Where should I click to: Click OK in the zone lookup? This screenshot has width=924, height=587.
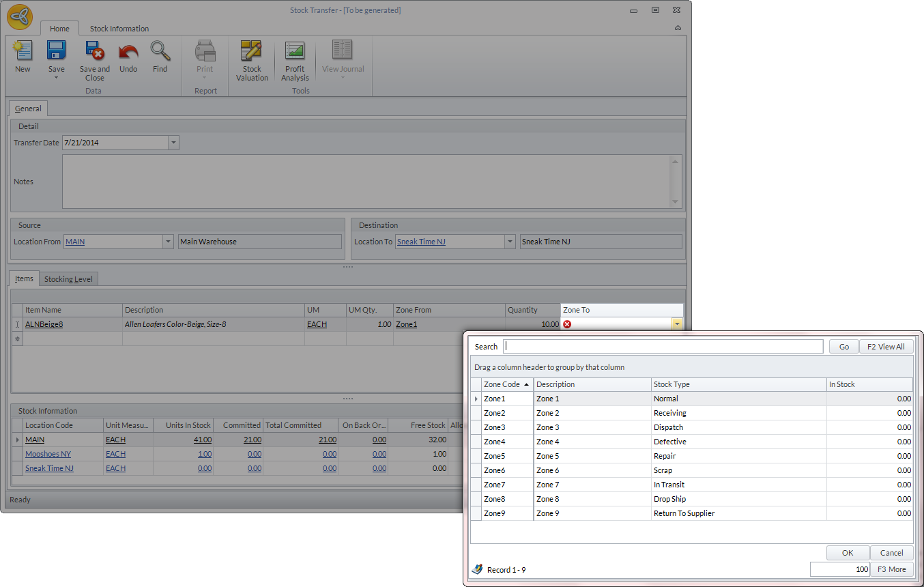point(848,553)
